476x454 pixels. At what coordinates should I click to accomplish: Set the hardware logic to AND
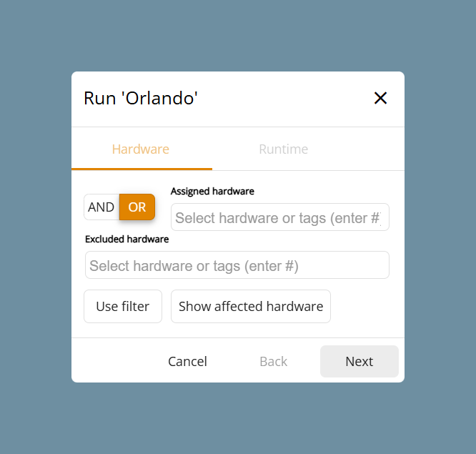click(x=101, y=207)
